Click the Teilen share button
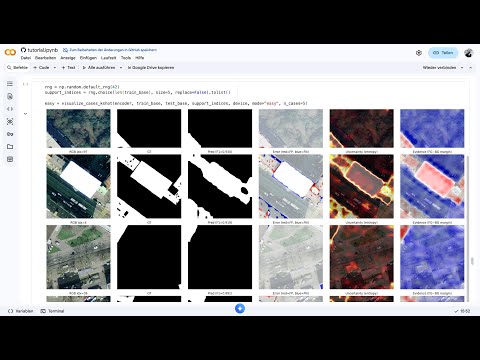The image size is (480, 360). point(443,53)
